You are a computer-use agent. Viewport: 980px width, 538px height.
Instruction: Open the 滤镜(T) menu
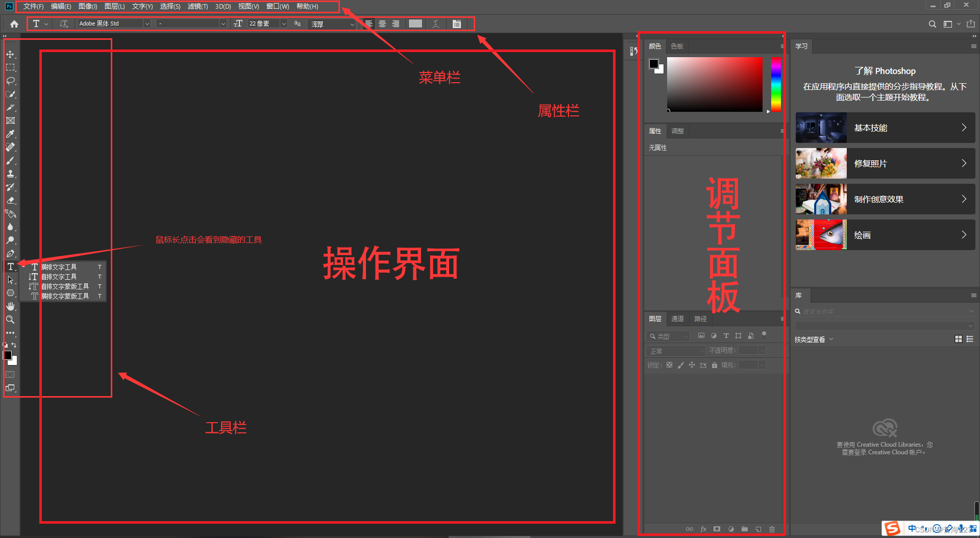pyautogui.click(x=198, y=7)
